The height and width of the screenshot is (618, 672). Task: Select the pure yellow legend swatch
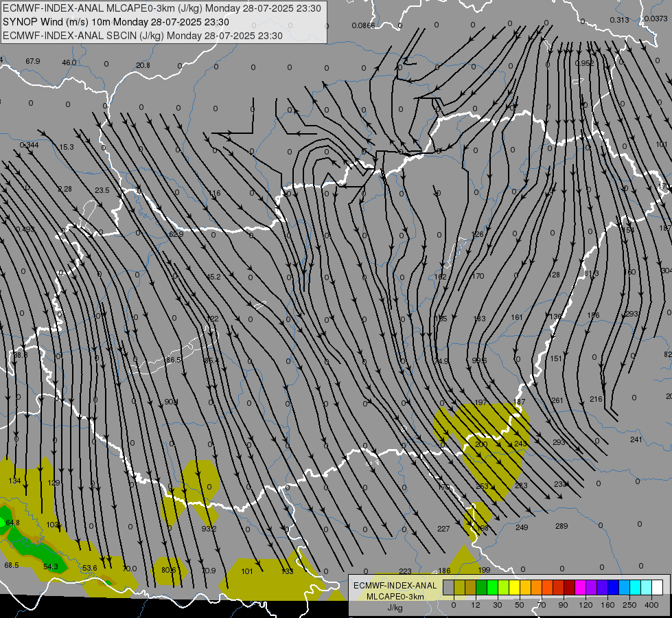(515, 588)
